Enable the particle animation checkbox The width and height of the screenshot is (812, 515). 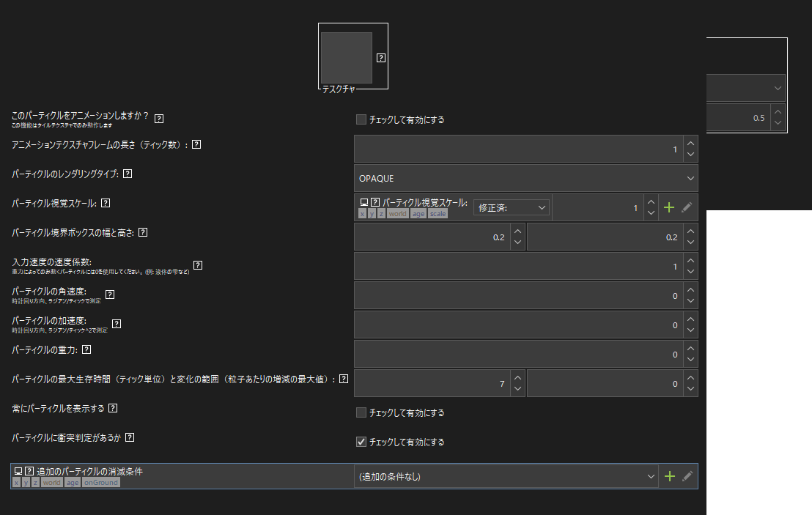tap(361, 119)
